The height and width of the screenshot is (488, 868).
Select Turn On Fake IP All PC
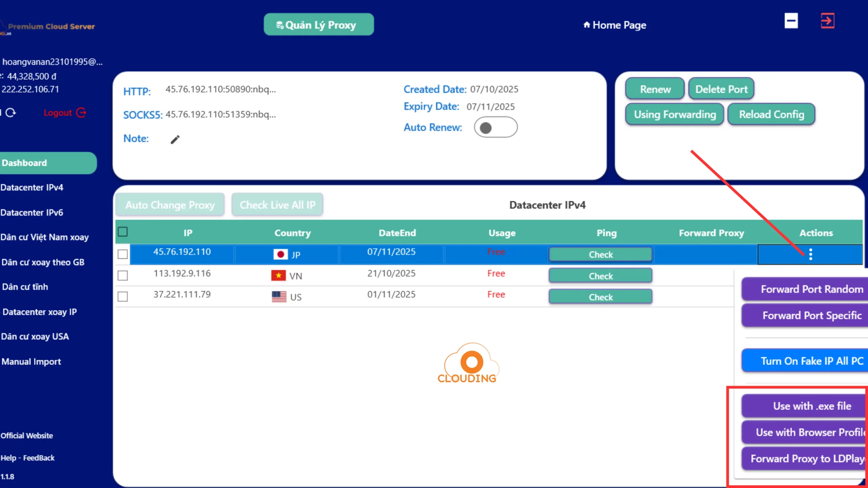812,361
